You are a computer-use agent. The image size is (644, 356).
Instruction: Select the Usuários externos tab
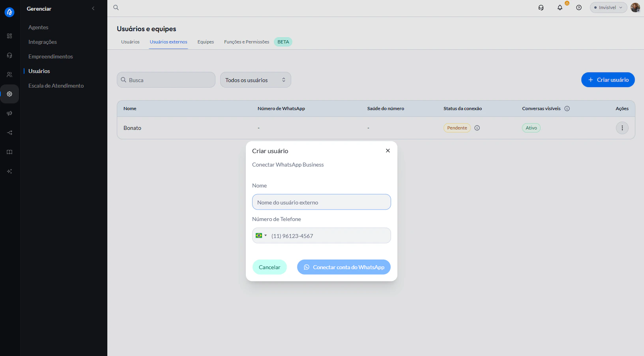click(168, 42)
